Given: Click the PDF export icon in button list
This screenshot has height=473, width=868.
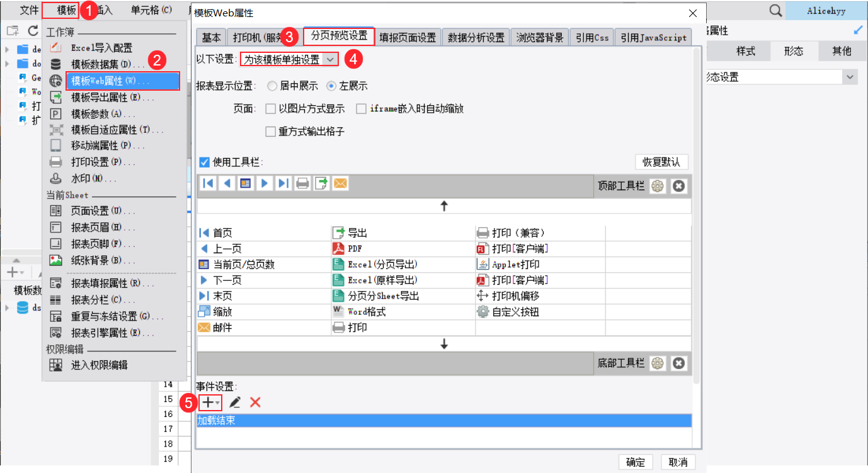Looking at the screenshot, I should coord(338,249).
